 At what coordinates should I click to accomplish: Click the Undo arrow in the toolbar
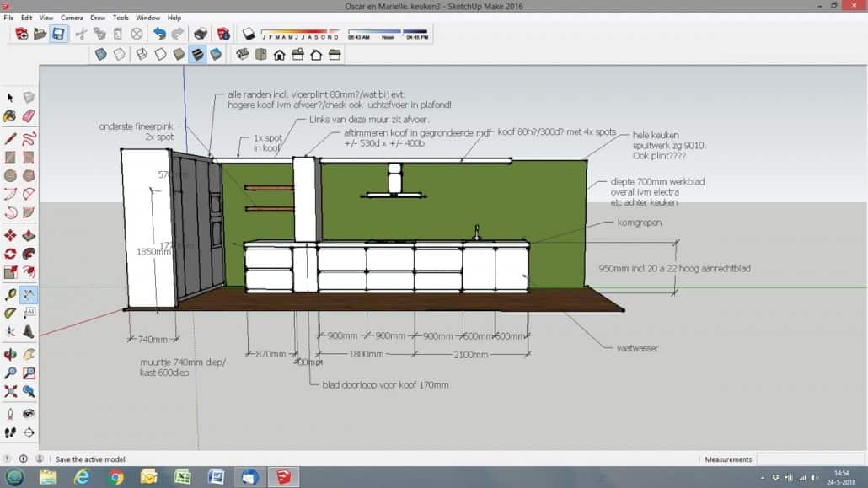pyautogui.click(x=159, y=35)
